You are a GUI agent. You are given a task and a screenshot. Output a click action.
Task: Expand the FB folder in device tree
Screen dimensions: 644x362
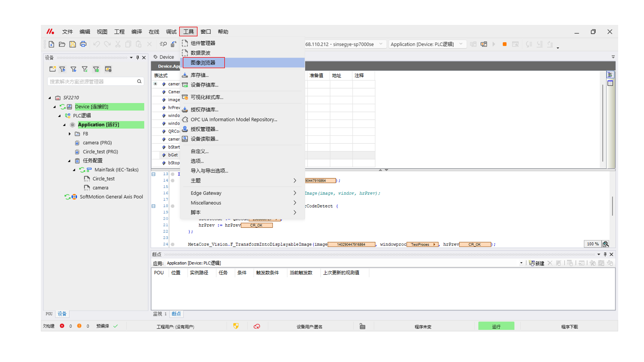coord(70,134)
